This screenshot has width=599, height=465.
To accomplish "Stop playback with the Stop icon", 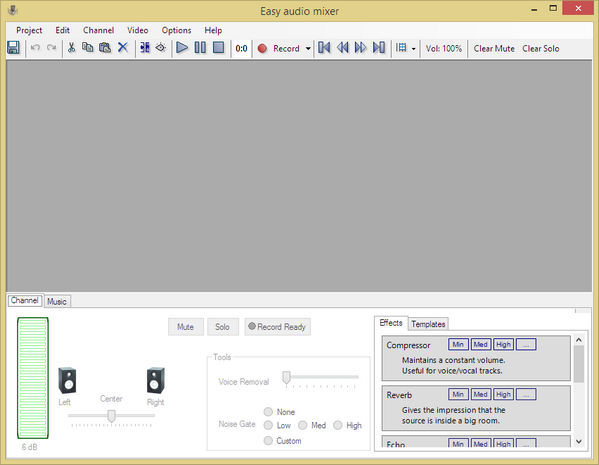I will pyautogui.click(x=219, y=48).
